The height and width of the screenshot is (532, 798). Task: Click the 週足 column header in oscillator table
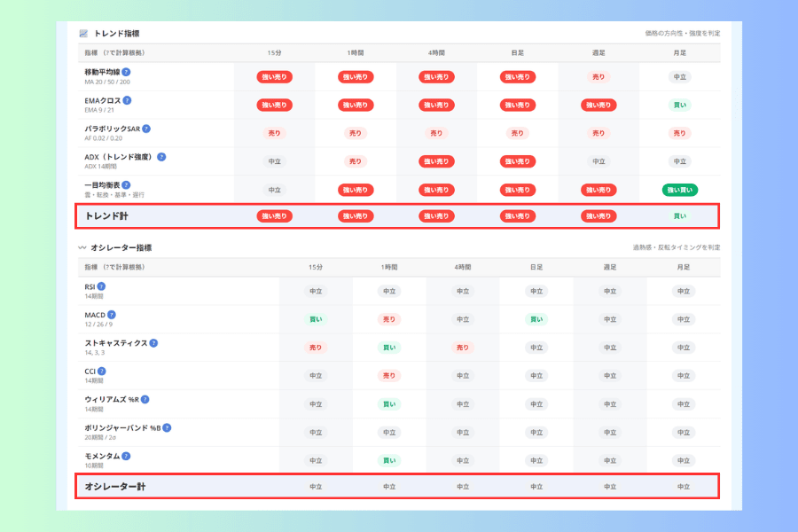click(x=610, y=267)
